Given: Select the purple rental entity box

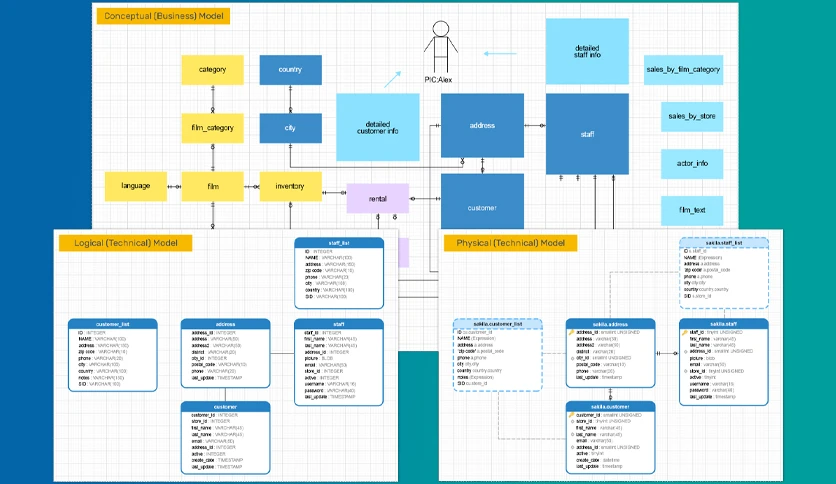Looking at the screenshot, I should click(x=377, y=198).
